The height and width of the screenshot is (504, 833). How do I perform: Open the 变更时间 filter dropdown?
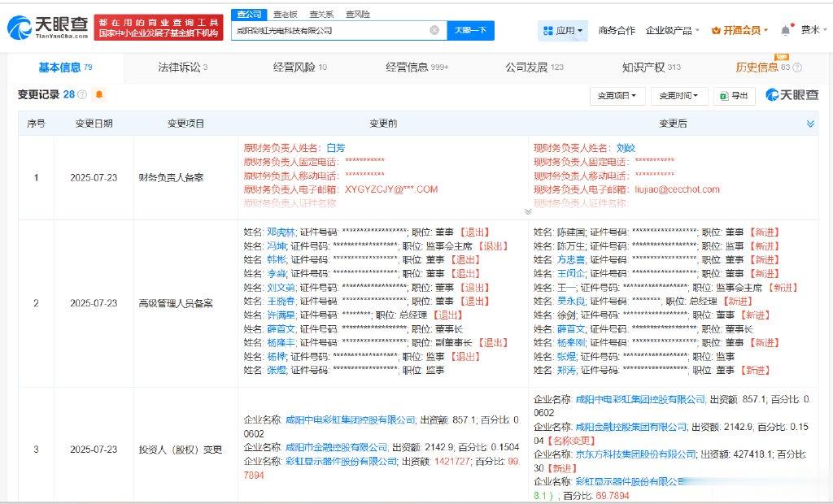(678, 96)
